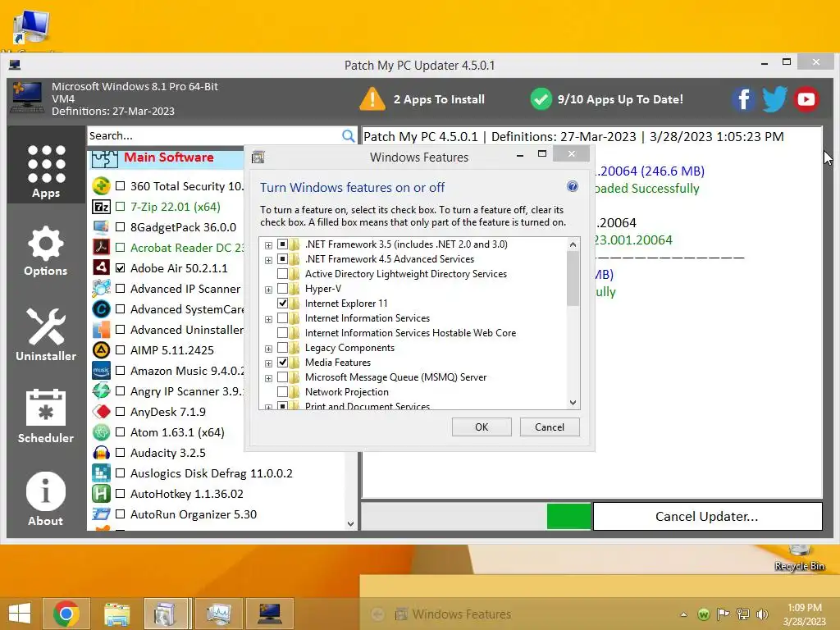Open the Uninstaller tools section
The width and height of the screenshot is (840, 630).
click(46, 335)
